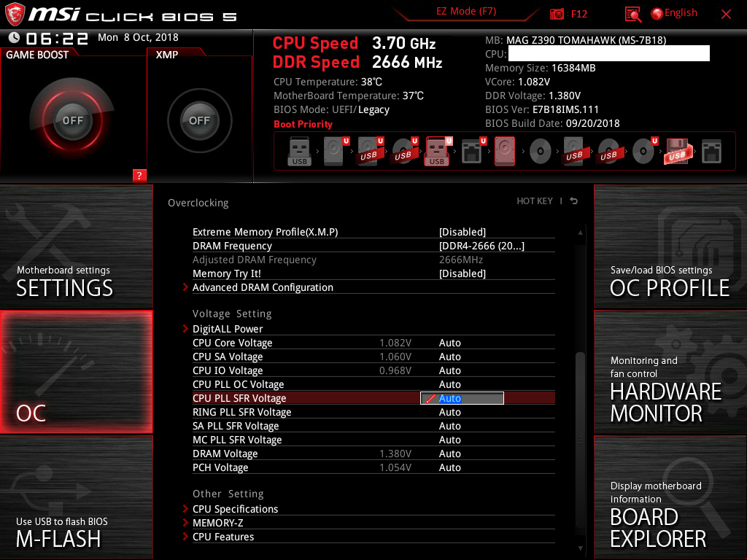Toggle the XMP off button
The image size is (747, 560).
coord(199,120)
